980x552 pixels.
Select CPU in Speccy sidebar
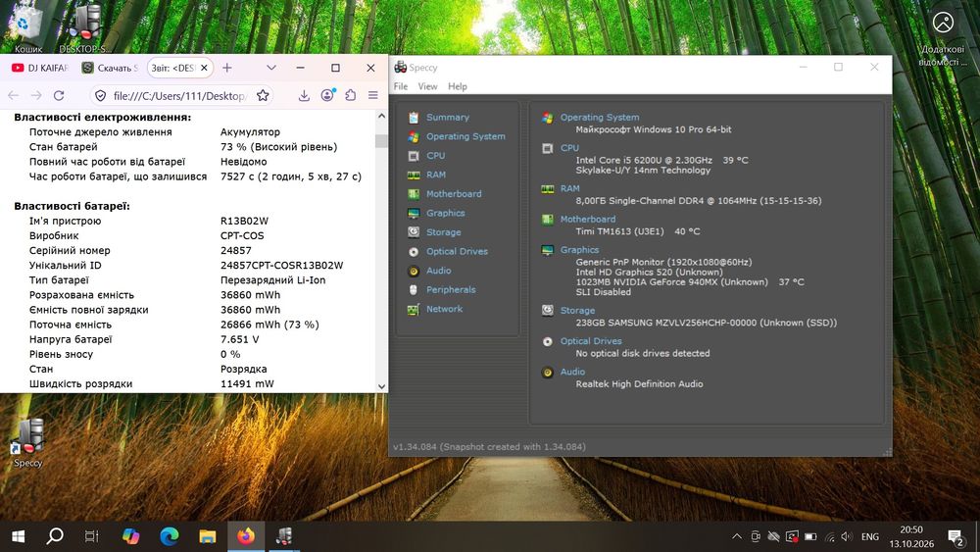[436, 156]
